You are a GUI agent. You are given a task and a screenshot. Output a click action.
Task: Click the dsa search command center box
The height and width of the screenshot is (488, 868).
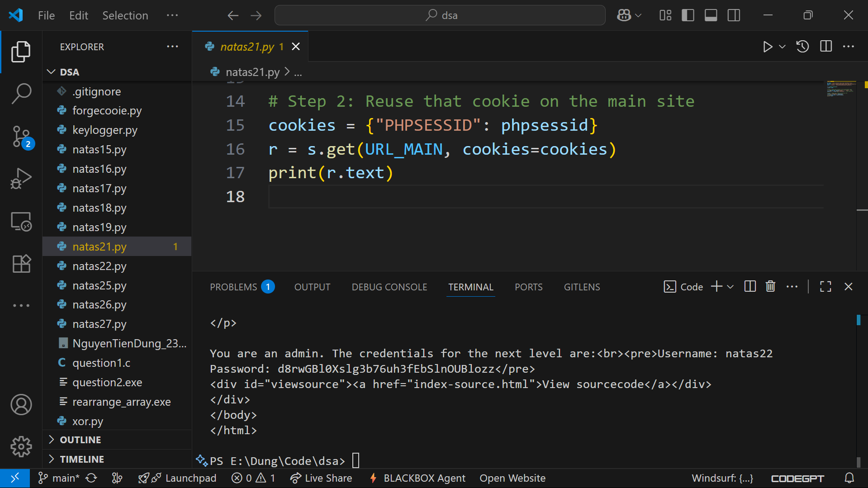coord(440,15)
